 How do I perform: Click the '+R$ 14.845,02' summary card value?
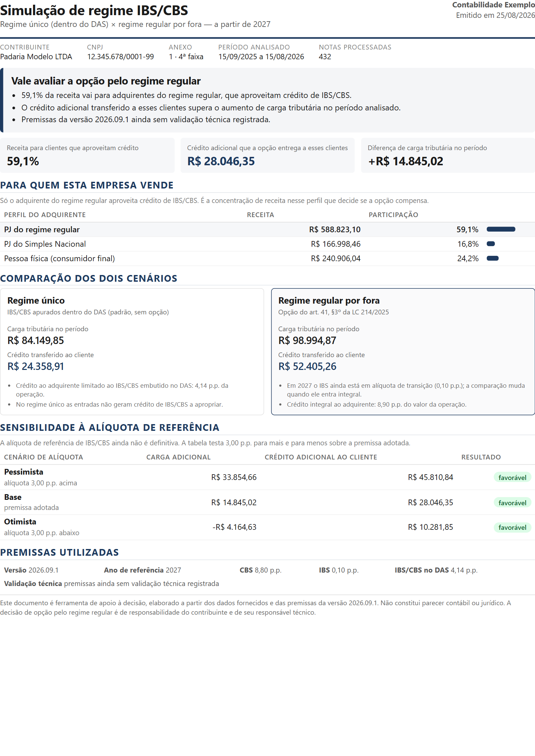point(406,161)
